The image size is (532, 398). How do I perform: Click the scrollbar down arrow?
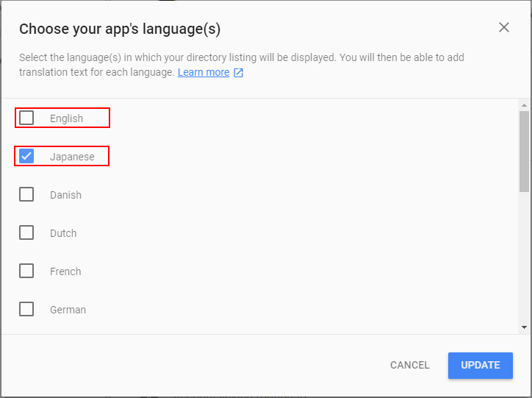(524, 327)
